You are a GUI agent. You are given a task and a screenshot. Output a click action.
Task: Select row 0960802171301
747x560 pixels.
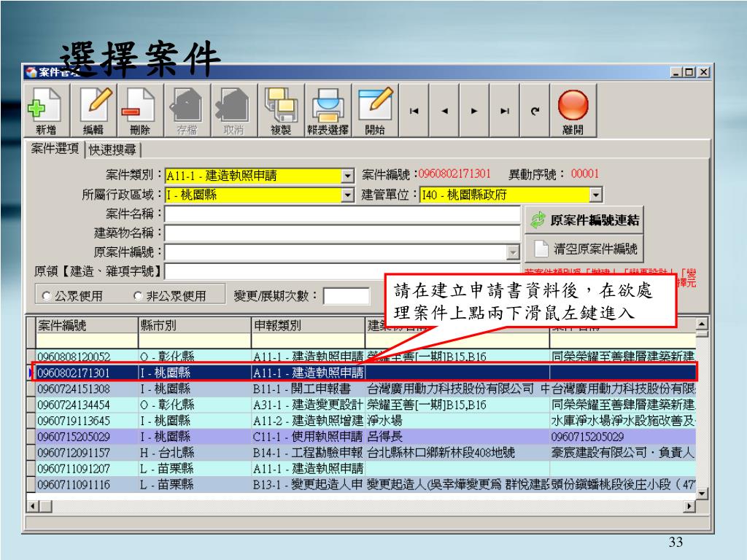click(365, 373)
